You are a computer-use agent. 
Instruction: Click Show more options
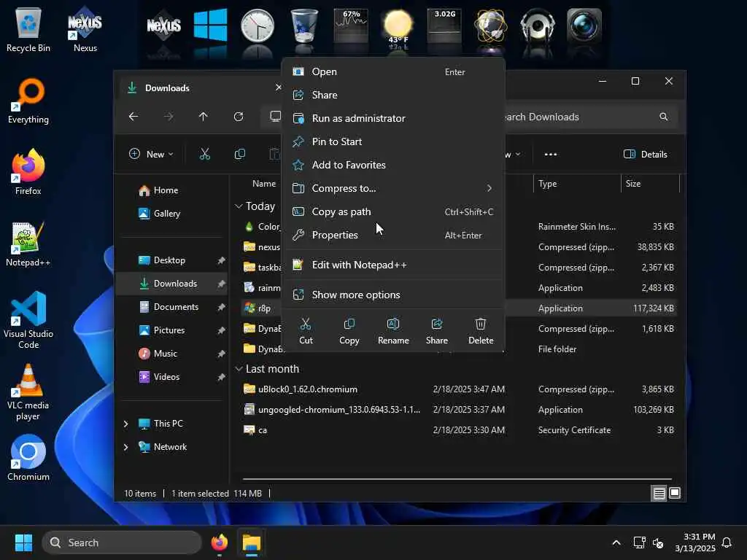click(x=393, y=295)
